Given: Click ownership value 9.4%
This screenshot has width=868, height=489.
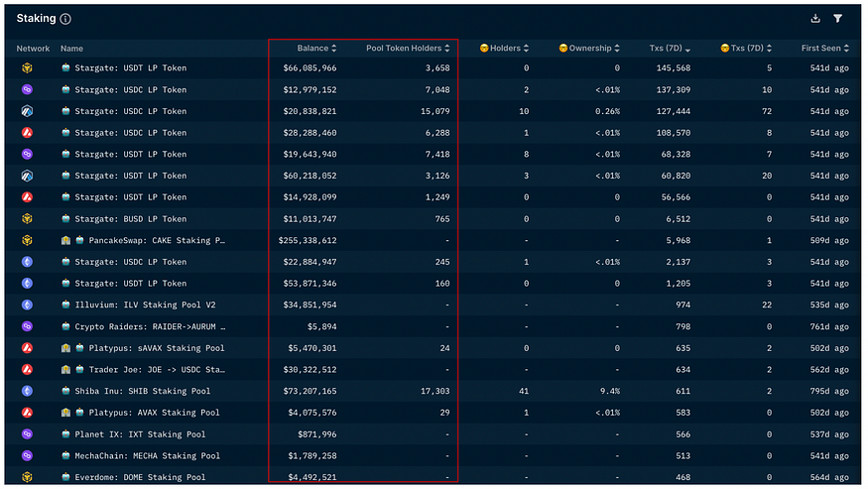Looking at the screenshot, I should pyautogui.click(x=610, y=392).
